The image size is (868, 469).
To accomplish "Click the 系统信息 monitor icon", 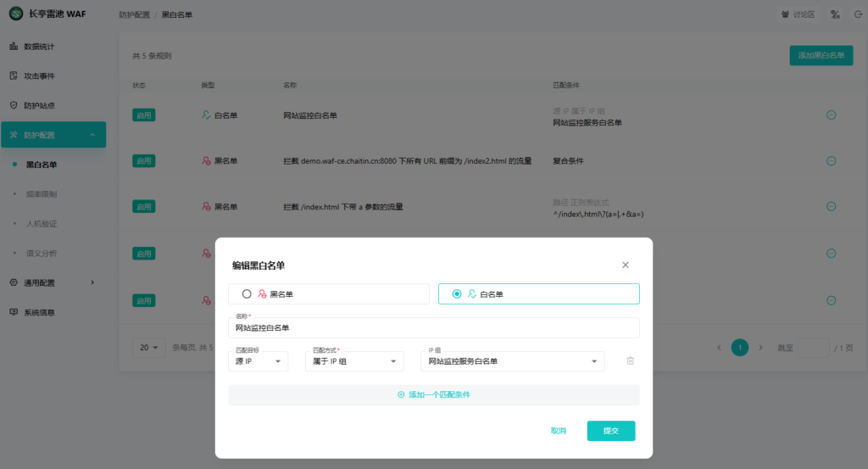I will tap(14, 312).
